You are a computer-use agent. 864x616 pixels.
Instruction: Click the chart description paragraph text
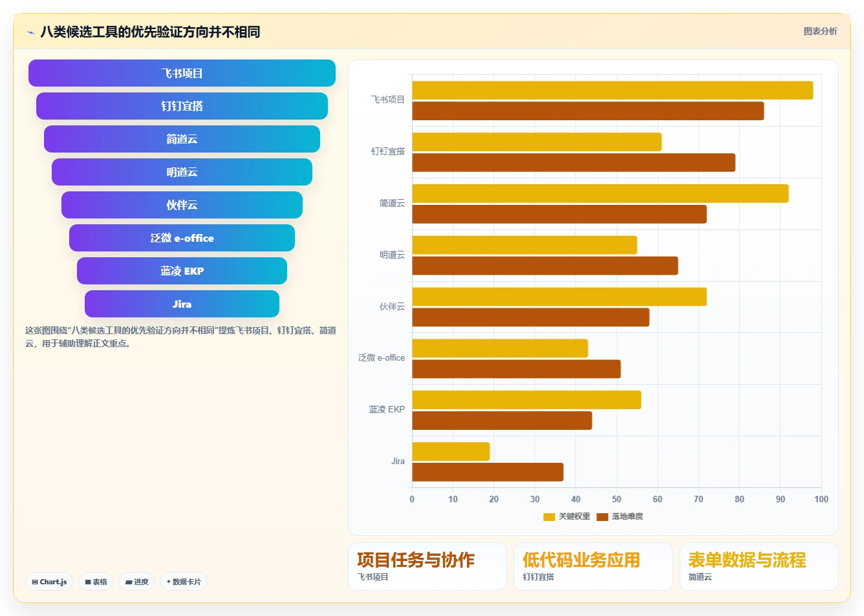[180, 337]
